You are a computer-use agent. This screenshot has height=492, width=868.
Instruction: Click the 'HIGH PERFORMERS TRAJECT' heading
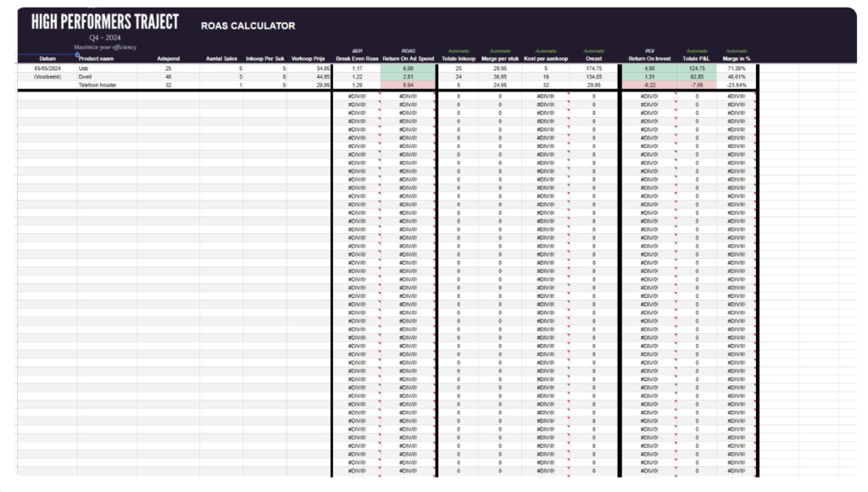[105, 22]
